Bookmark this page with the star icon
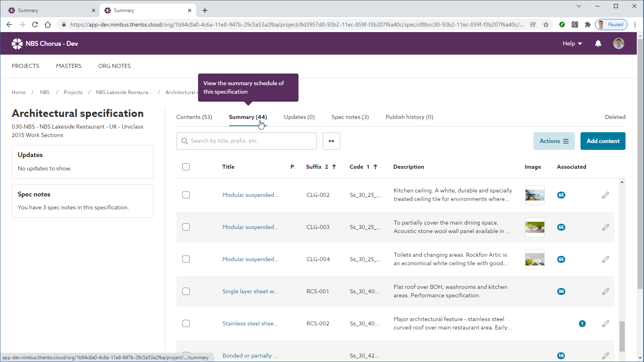 point(546,25)
